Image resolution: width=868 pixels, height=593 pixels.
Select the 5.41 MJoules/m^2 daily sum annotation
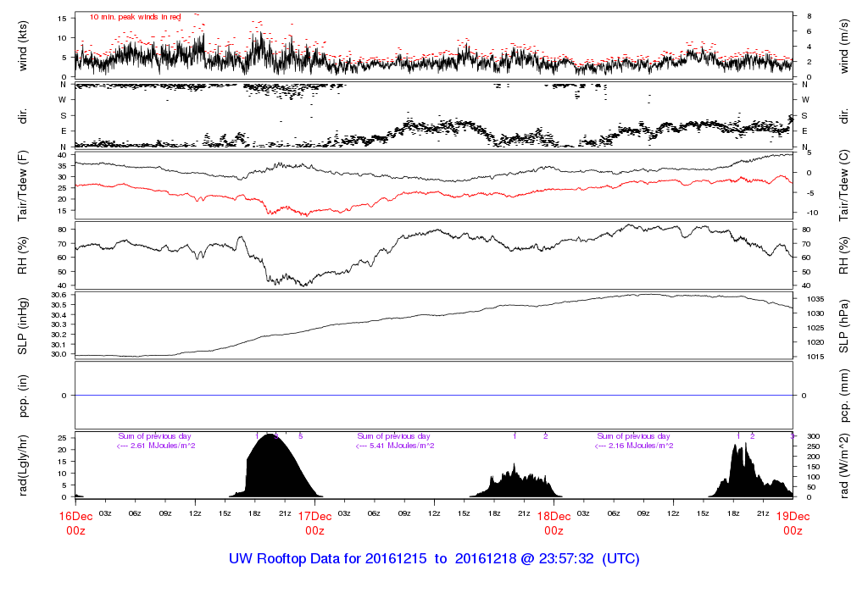pos(395,446)
